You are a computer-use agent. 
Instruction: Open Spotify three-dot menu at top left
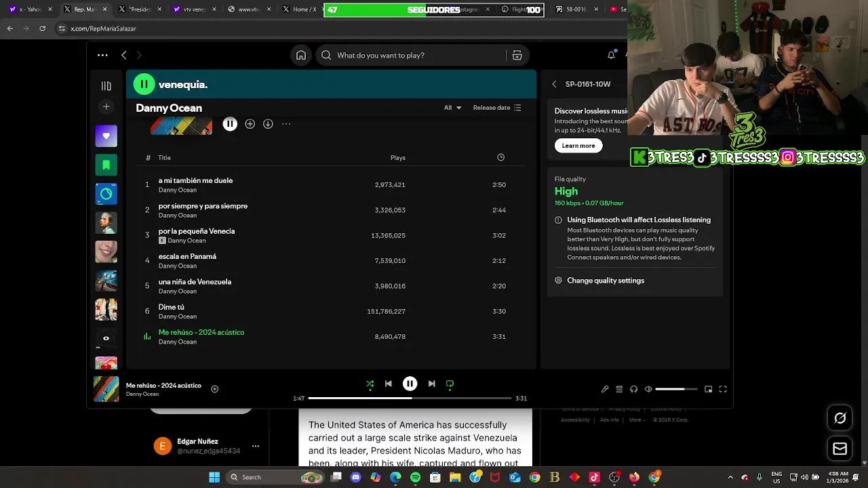click(102, 56)
